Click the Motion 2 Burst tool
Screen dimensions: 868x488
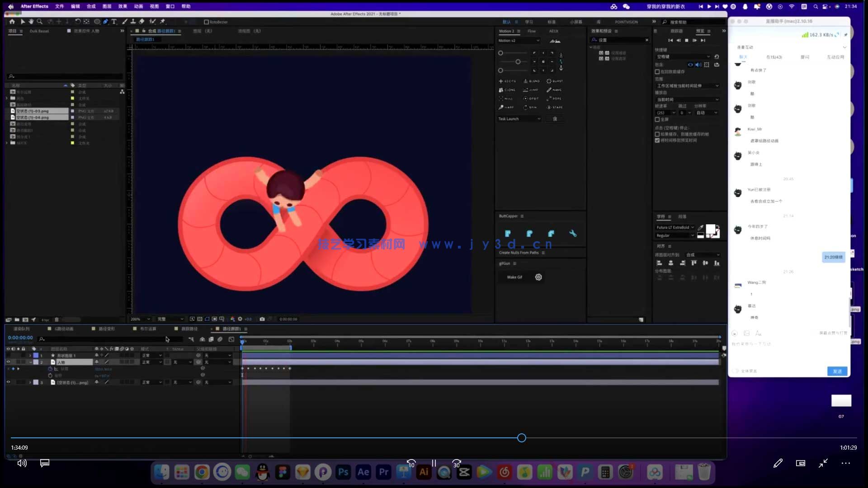tap(554, 81)
